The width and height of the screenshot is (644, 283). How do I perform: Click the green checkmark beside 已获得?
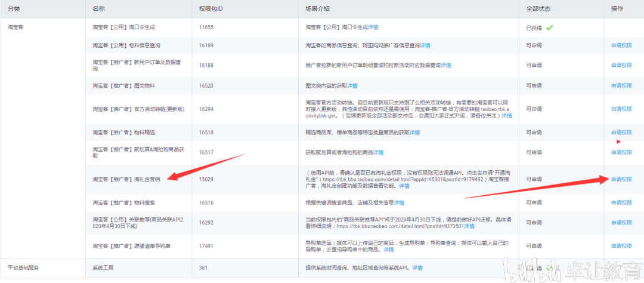[x=549, y=27]
